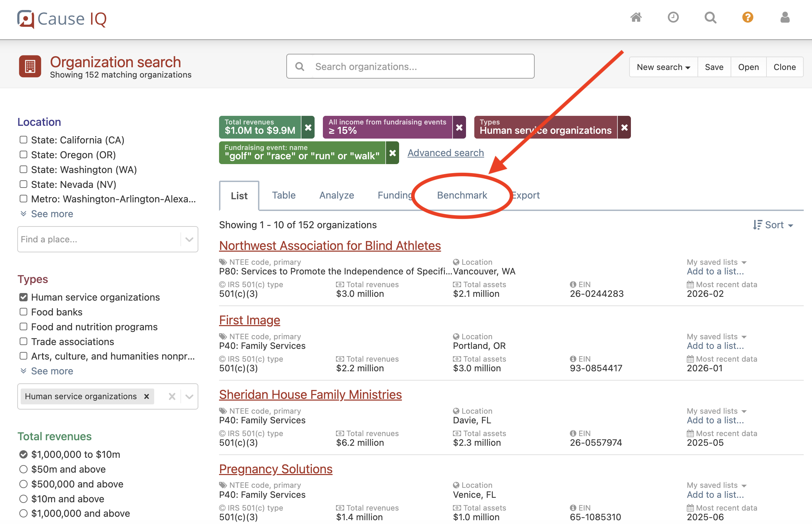Screen dimensions: 812x524
Task: Switch to the Analyze tab
Action: [x=337, y=195]
